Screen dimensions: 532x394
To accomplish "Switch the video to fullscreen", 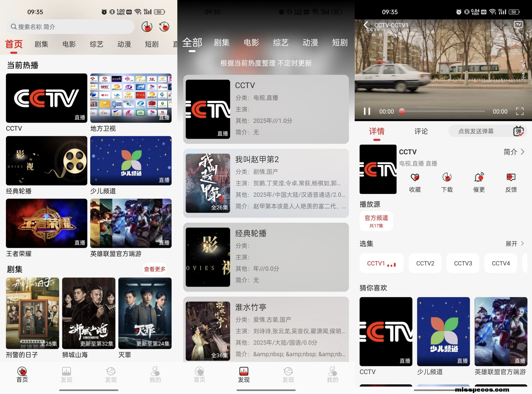I will pyautogui.click(x=520, y=111).
